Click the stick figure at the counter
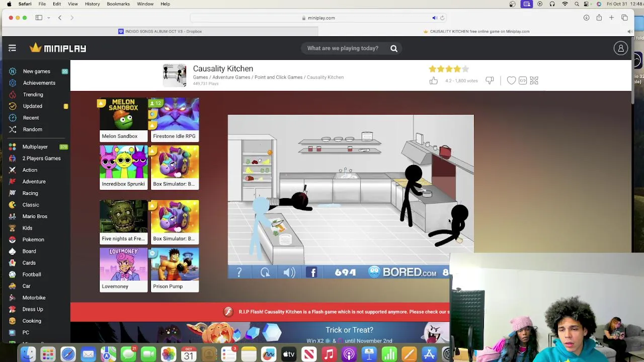Screen dimensions: 644x362 [x=413, y=196]
